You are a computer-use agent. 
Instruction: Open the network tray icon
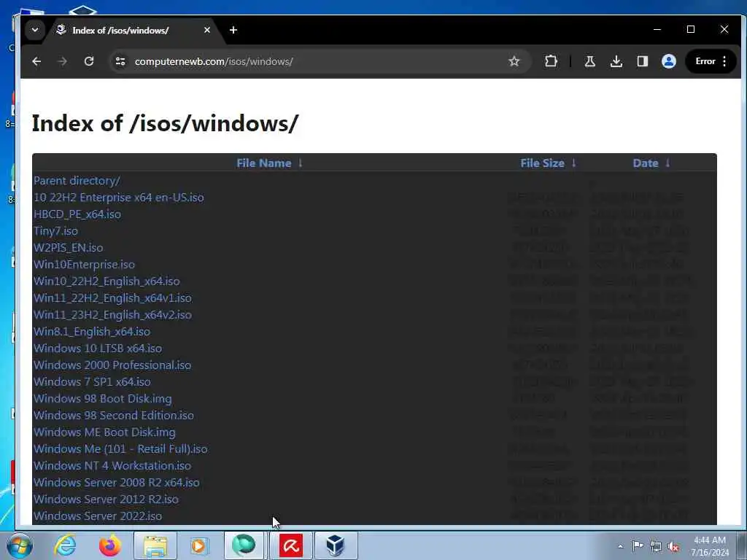[x=656, y=546]
